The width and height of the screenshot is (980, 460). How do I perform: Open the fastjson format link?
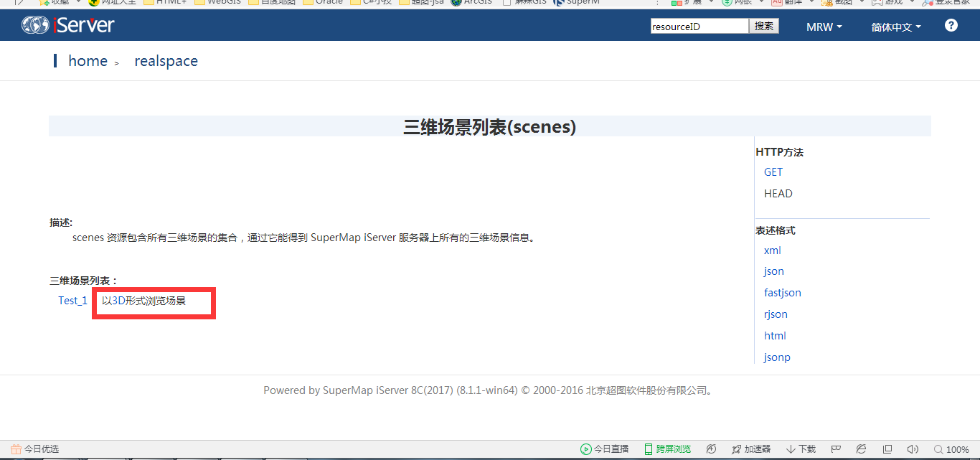pos(782,293)
